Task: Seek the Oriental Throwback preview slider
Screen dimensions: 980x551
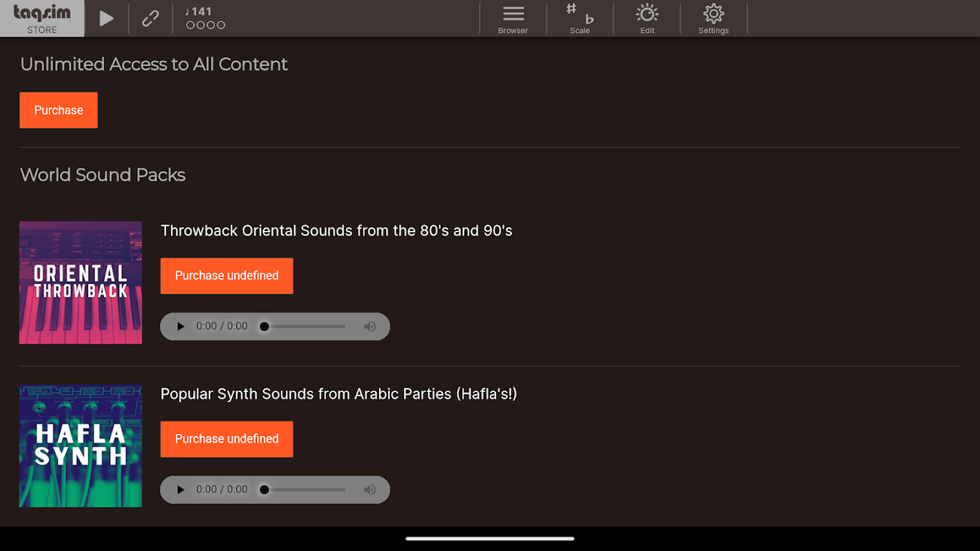Action: point(303,326)
